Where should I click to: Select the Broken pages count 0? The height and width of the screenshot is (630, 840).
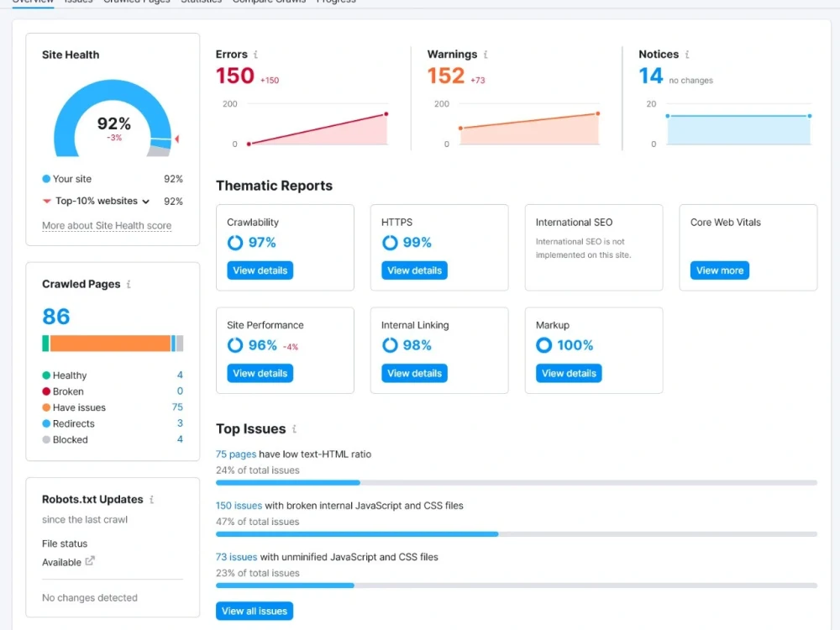pyautogui.click(x=180, y=391)
